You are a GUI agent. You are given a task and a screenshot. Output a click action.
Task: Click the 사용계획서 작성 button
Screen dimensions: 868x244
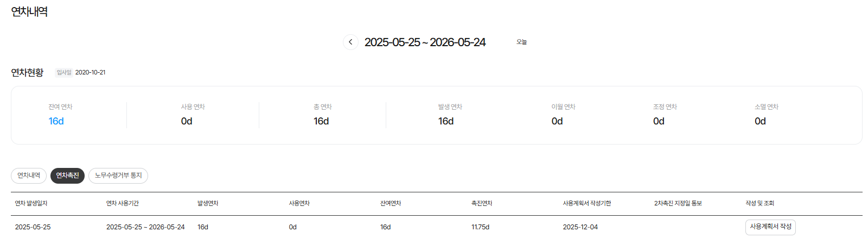point(770,227)
